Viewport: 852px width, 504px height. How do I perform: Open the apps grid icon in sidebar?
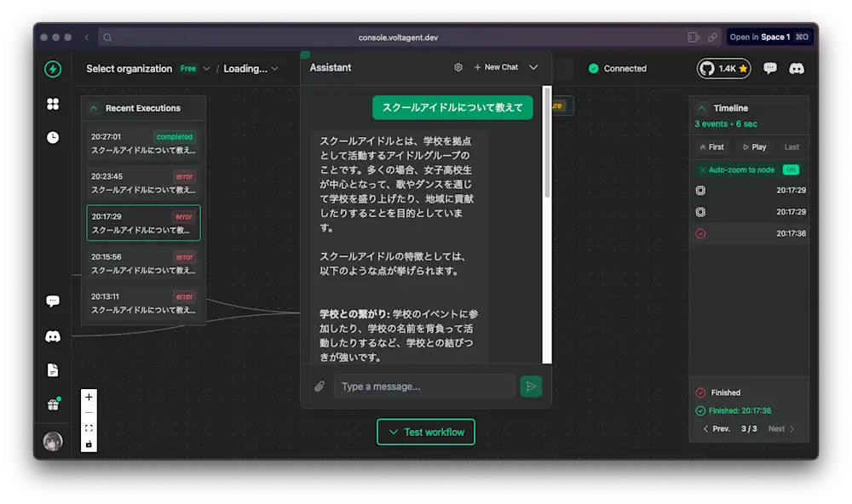(53, 104)
